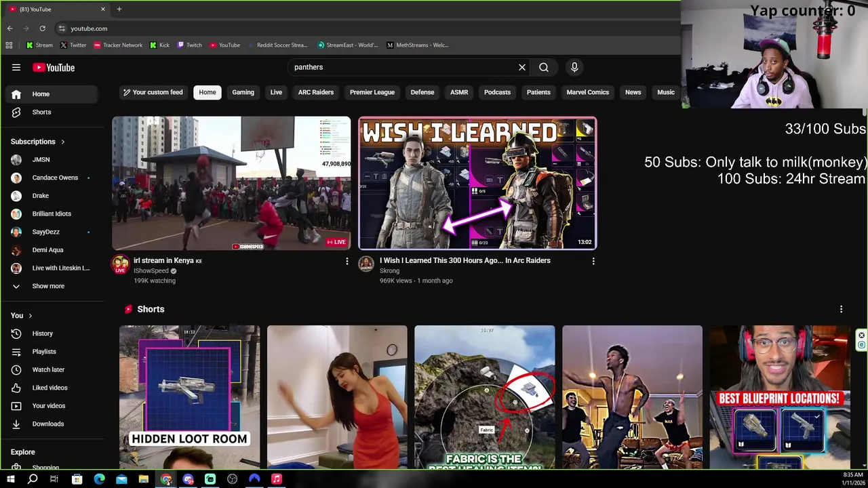
Task: Open the music app in taskbar
Action: [276, 479]
